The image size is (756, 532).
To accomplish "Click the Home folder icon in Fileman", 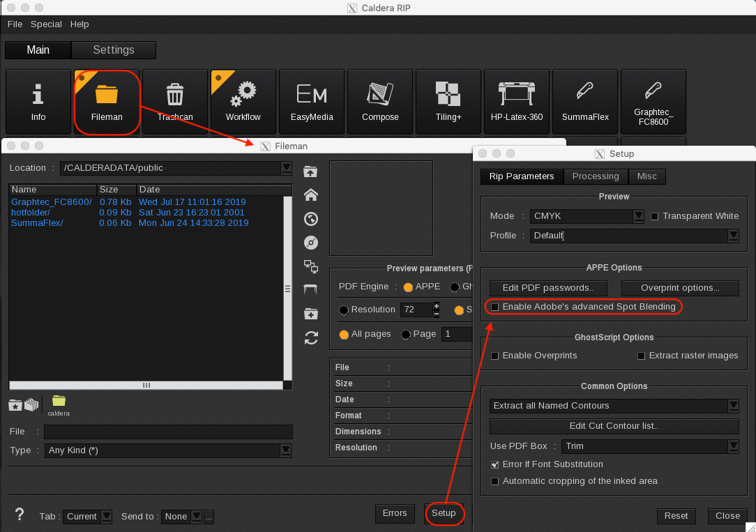I will pyautogui.click(x=311, y=196).
